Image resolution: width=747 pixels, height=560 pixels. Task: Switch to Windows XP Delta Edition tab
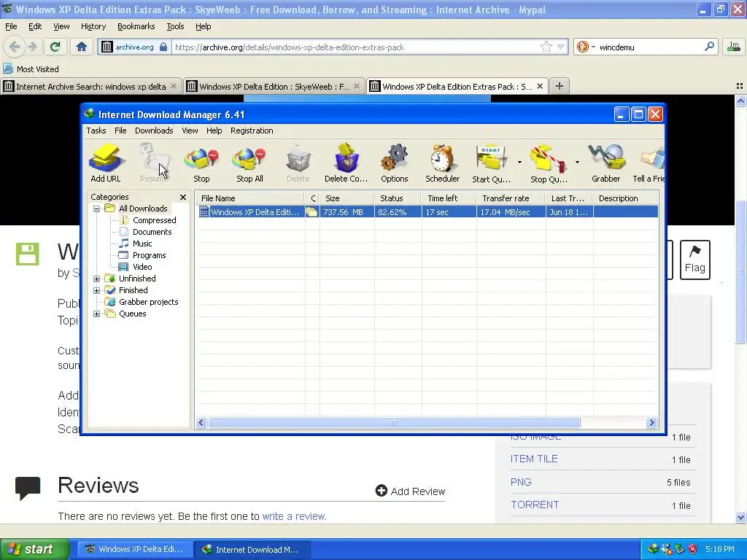[274, 86]
